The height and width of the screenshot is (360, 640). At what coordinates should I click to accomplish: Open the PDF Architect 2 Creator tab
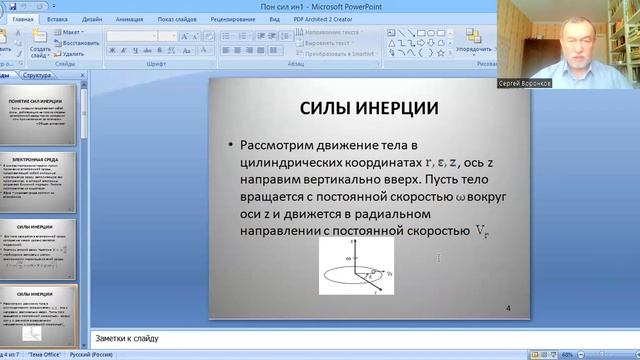(322, 19)
